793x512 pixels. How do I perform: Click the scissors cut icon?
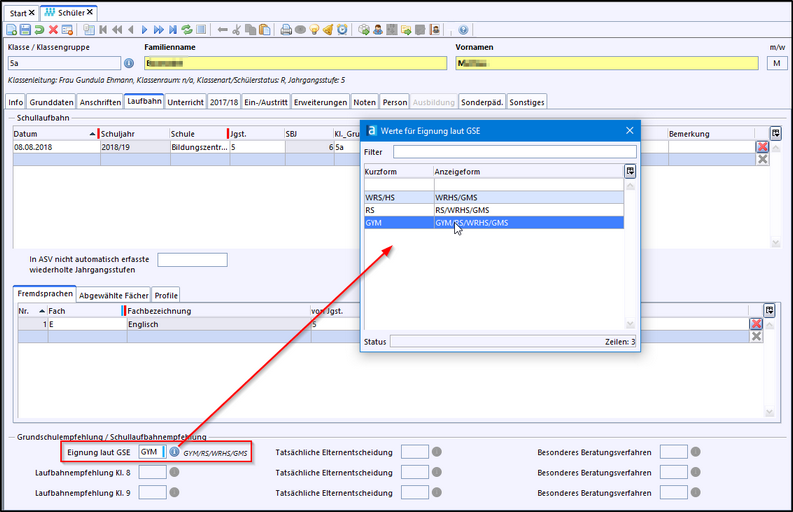click(x=237, y=30)
